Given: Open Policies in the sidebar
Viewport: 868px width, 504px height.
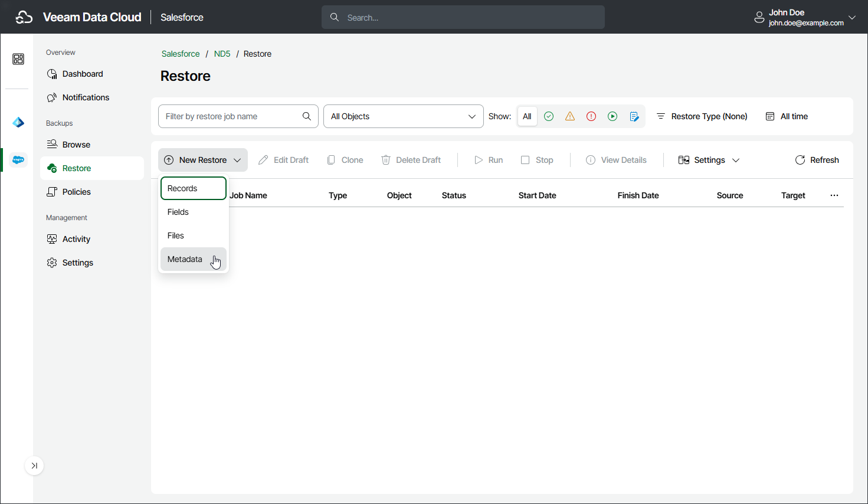Looking at the screenshot, I should pos(92,192).
